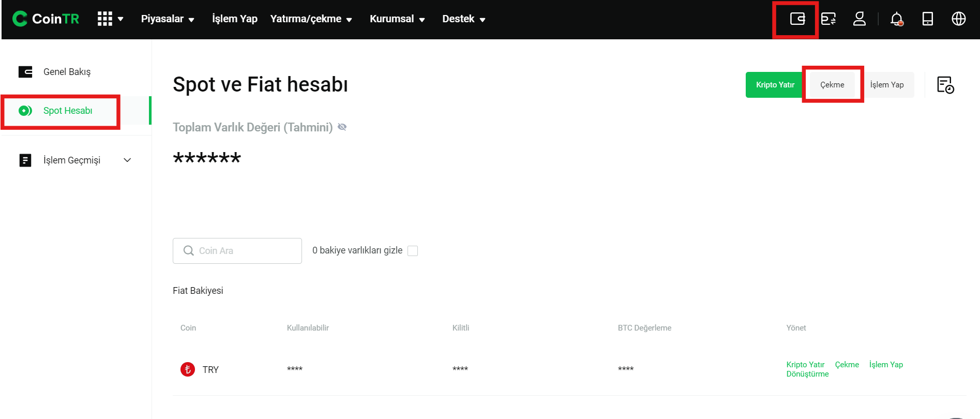The height and width of the screenshot is (419, 980).
Task: Click the CoinTR logo
Action: click(46, 19)
